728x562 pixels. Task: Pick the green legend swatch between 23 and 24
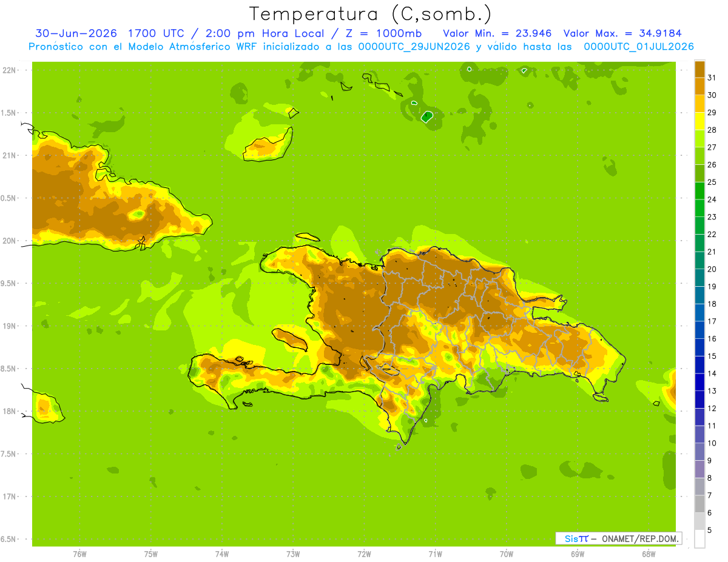point(699,208)
